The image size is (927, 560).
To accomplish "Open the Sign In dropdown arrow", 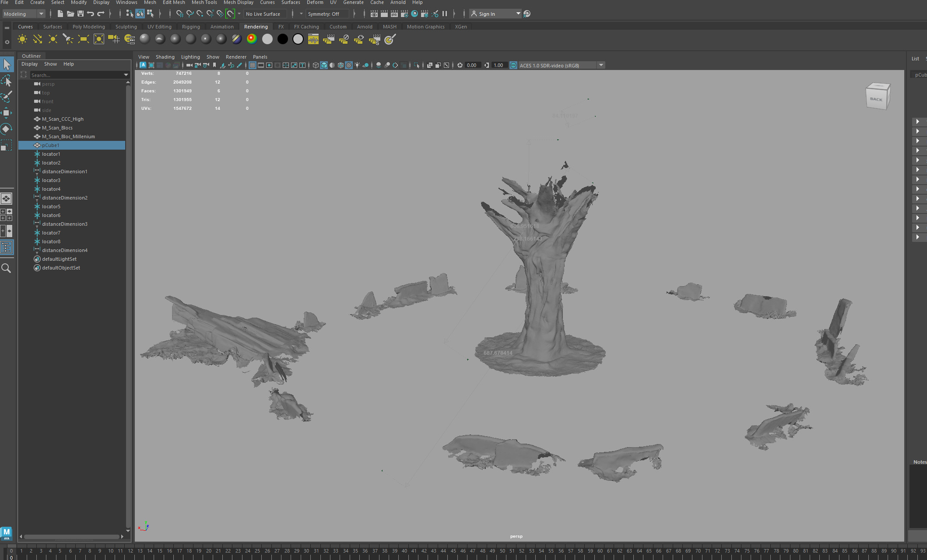I will [x=518, y=14].
